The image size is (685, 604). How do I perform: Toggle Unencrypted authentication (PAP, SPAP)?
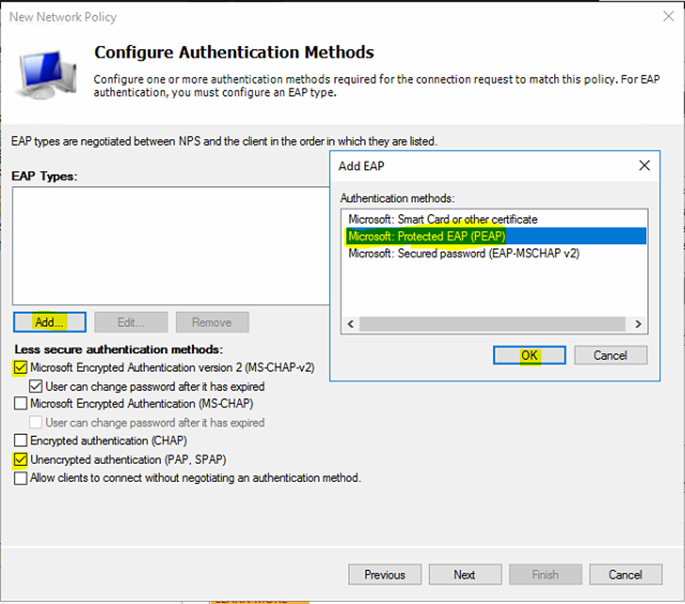point(21,460)
